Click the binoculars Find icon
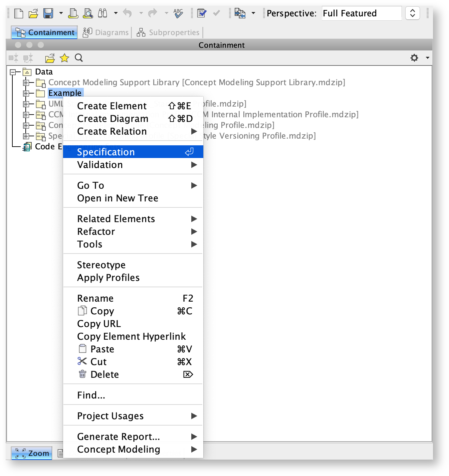 point(102,13)
